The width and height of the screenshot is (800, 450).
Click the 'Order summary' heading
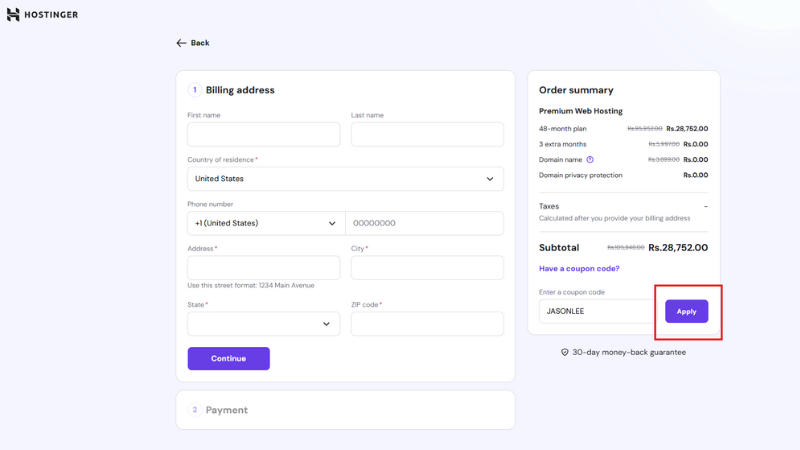point(576,90)
